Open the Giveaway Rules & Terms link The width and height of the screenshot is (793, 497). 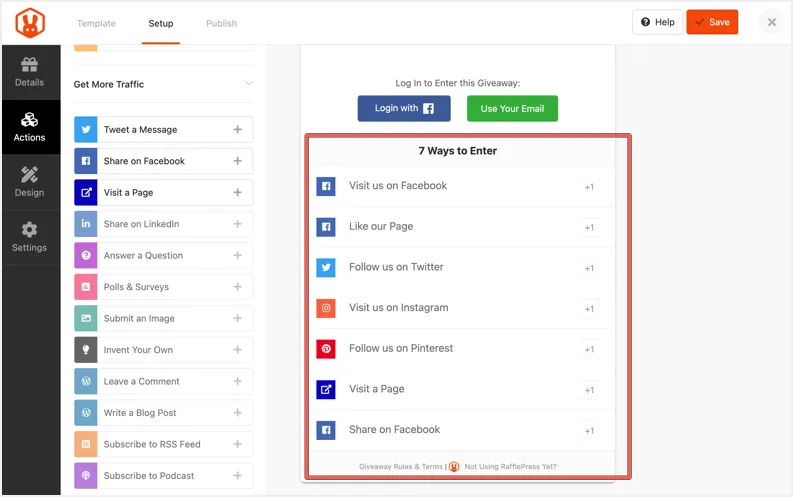tap(400, 466)
